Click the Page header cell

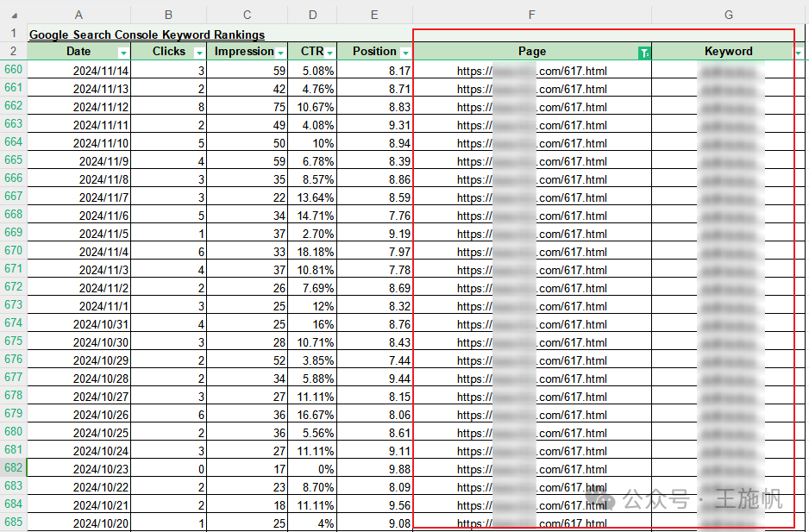[532, 51]
